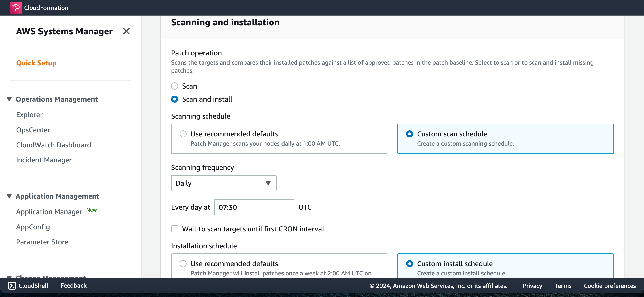The image size is (644, 297).
Task: Navigate to CloudWatch Dashboard
Action: [x=54, y=145]
